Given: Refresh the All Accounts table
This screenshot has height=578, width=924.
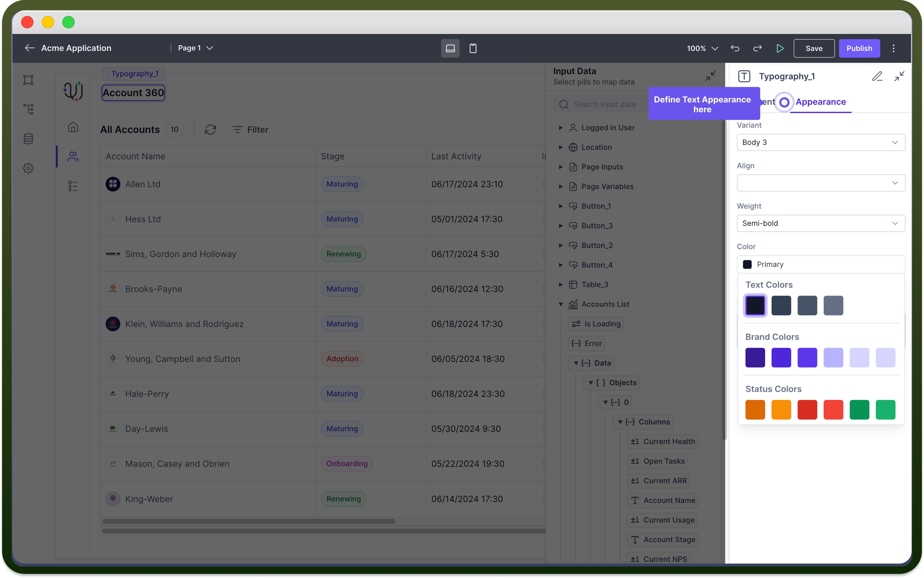Looking at the screenshot, I should (210, 130).
